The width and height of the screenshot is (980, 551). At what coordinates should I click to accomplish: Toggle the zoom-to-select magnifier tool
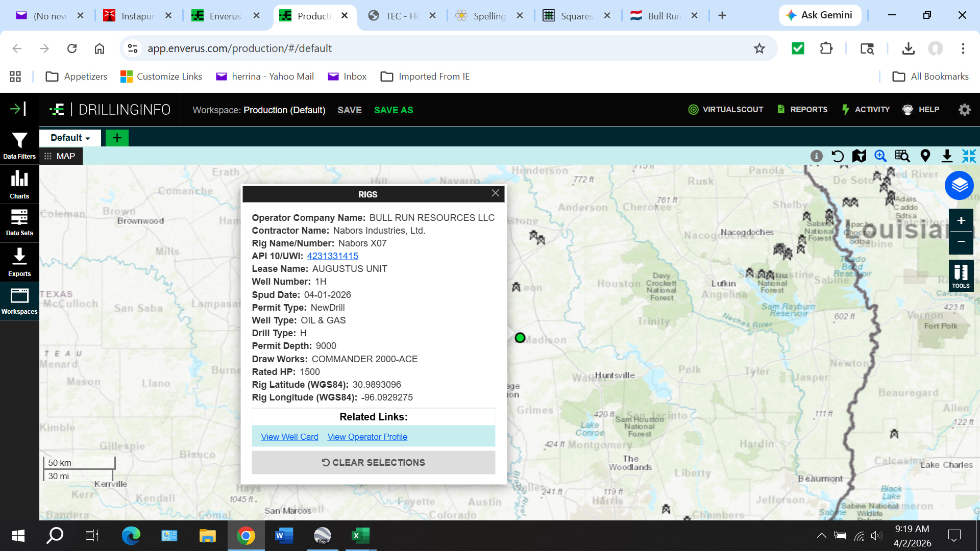[880, 156]
